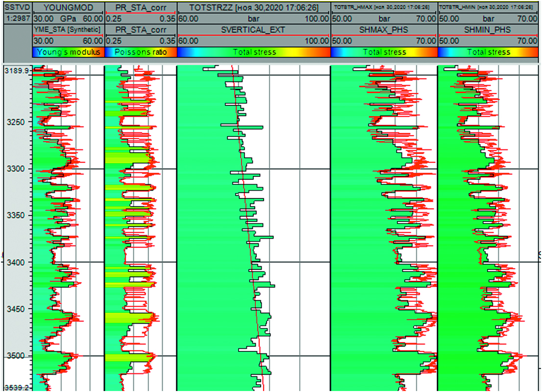
Task: Click the upper PR_STA_corr curve header
Action: [140, 7]
